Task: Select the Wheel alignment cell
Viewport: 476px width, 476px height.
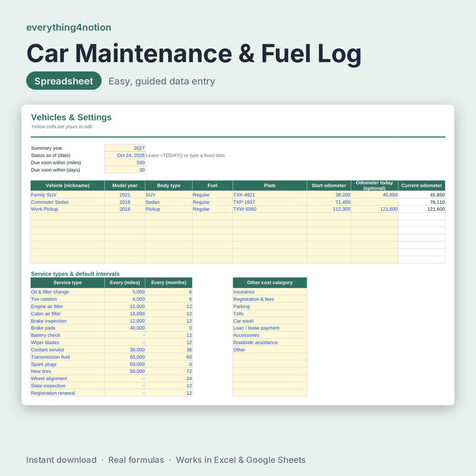Action: 68,378
